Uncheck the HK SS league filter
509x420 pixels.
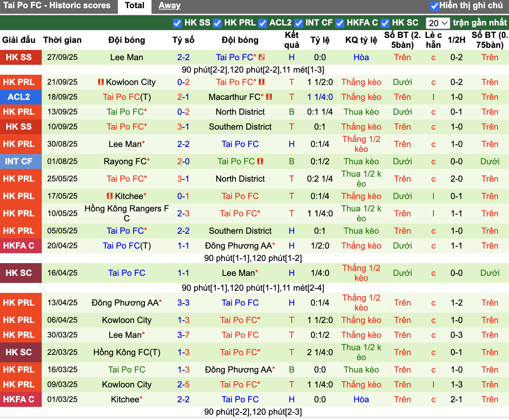(x=177, y=23)
